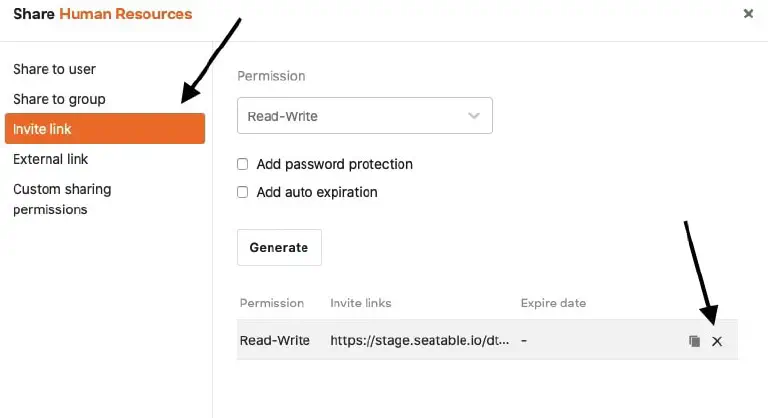Toggle Add auto expiration checkbox

pos(242,192)
